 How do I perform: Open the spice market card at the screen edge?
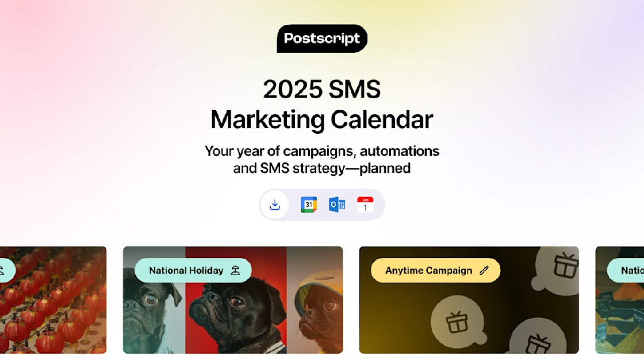pos(620,300)
